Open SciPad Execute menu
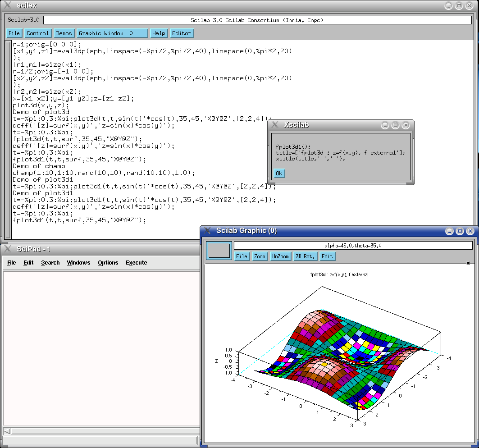Image resolution: width=479 pixels, height=448 pixels. pos(136,262)
